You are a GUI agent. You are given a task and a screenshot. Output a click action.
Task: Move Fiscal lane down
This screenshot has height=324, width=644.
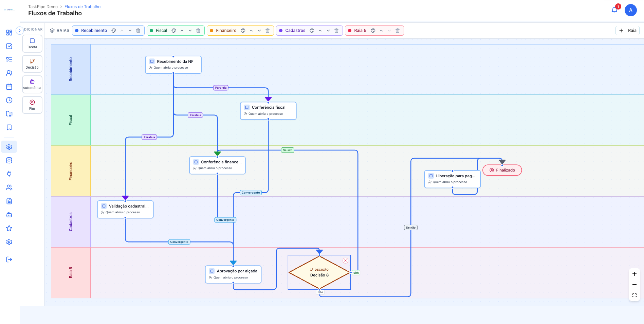190,31
